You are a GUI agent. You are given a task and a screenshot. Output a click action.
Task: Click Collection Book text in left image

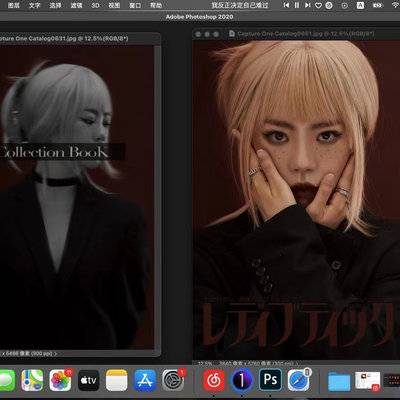click(x=54, y=152)
